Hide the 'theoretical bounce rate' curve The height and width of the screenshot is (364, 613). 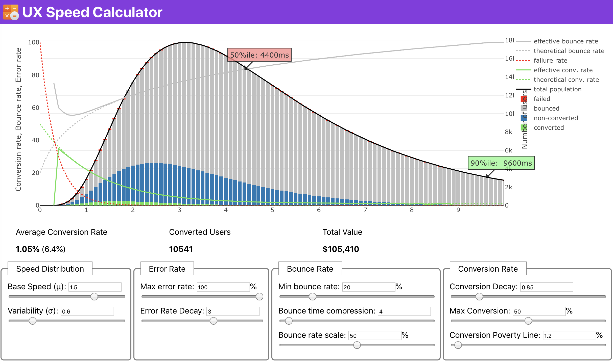click(x=569, y=51)
